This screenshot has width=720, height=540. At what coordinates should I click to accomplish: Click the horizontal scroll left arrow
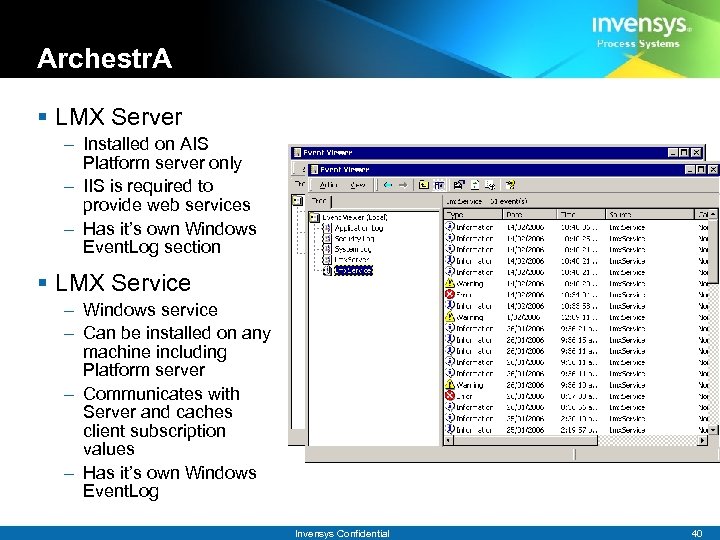coord(449,440)
